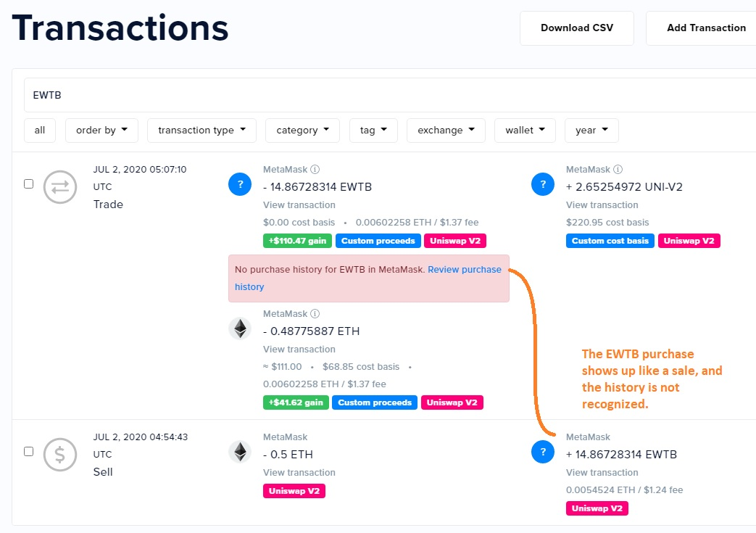
Task: Click the question mark icon beside EWTB outgoing
Action: coord(240,184)
